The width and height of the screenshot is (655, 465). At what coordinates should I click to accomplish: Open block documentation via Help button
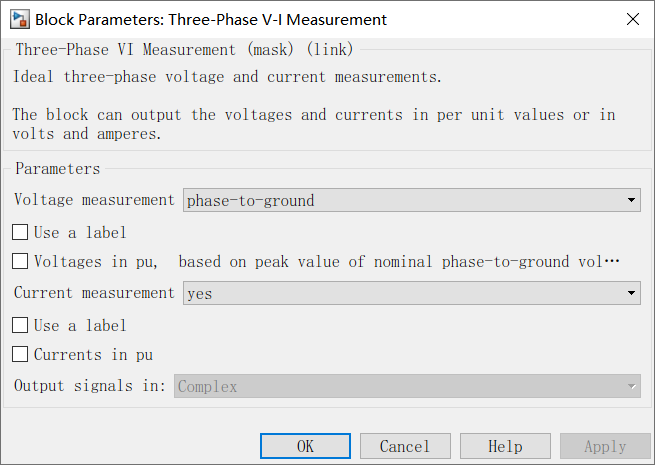[505, 446]
